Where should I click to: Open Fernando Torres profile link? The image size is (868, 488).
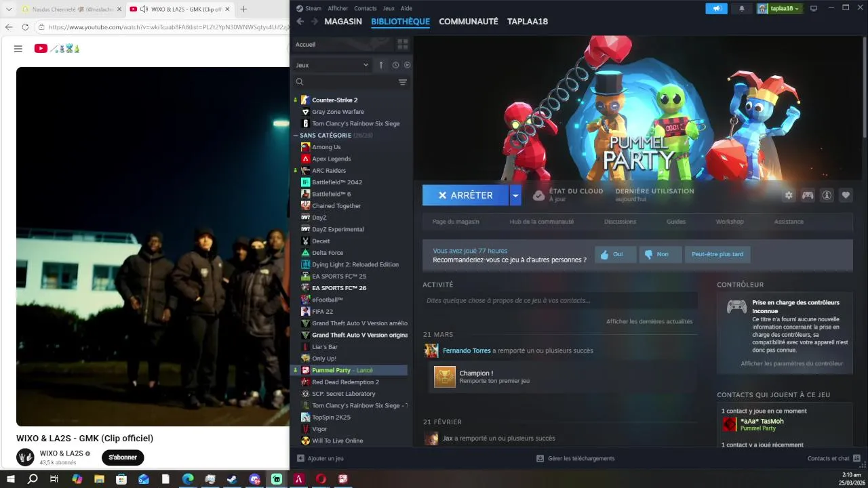[467, 350]
